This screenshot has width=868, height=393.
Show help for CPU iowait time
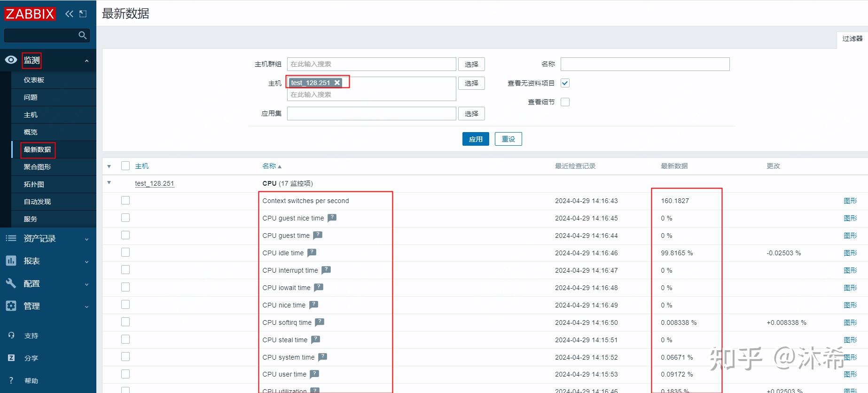[x=319, y=287]
